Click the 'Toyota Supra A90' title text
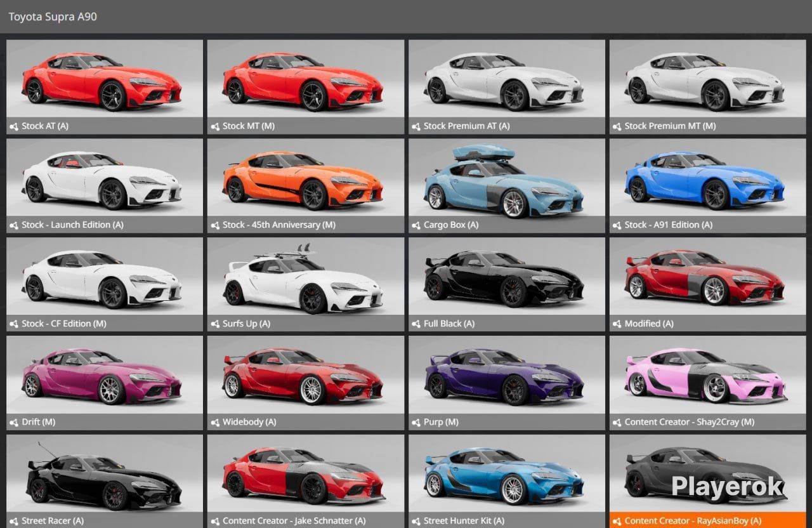812x528 pixels. [53, 16]
